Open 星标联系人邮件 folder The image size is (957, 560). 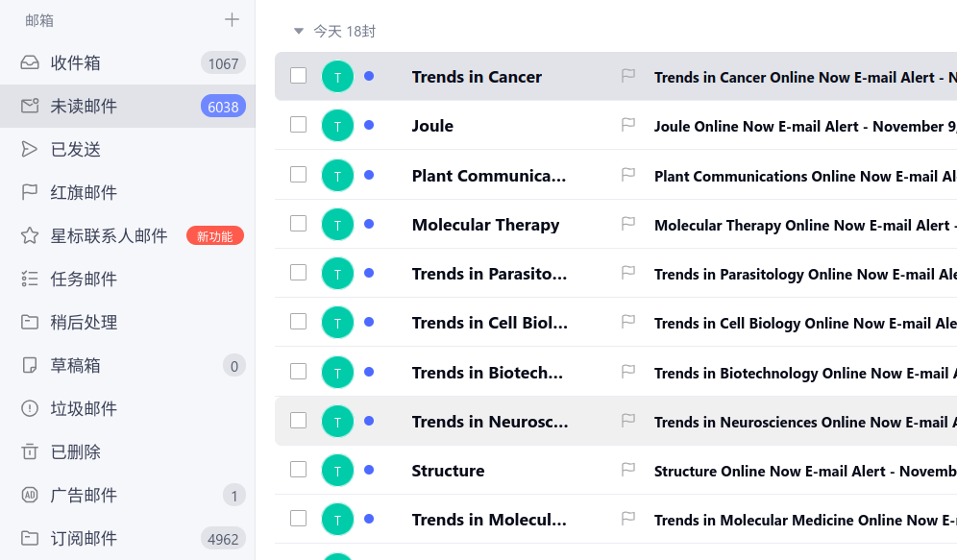click(128, 235)
